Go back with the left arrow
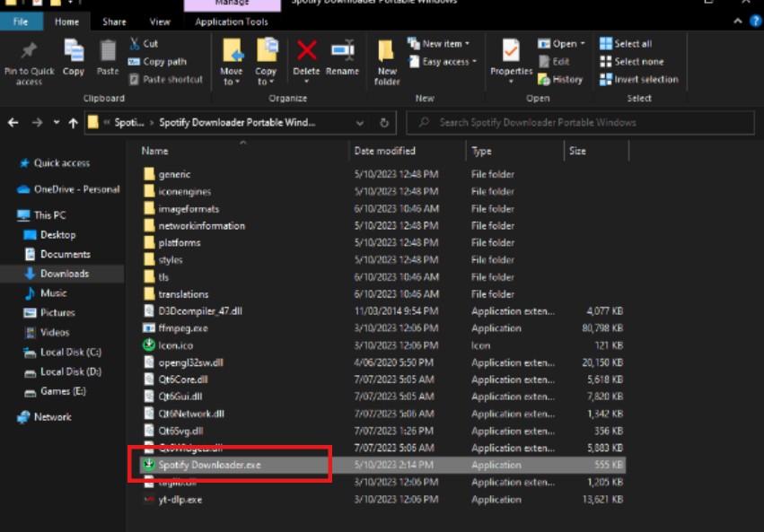 [x=13, y=123]
